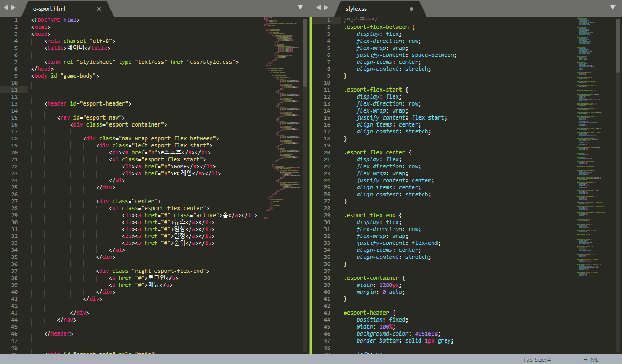Click the header id esport-header line

[x=87, y=104]
